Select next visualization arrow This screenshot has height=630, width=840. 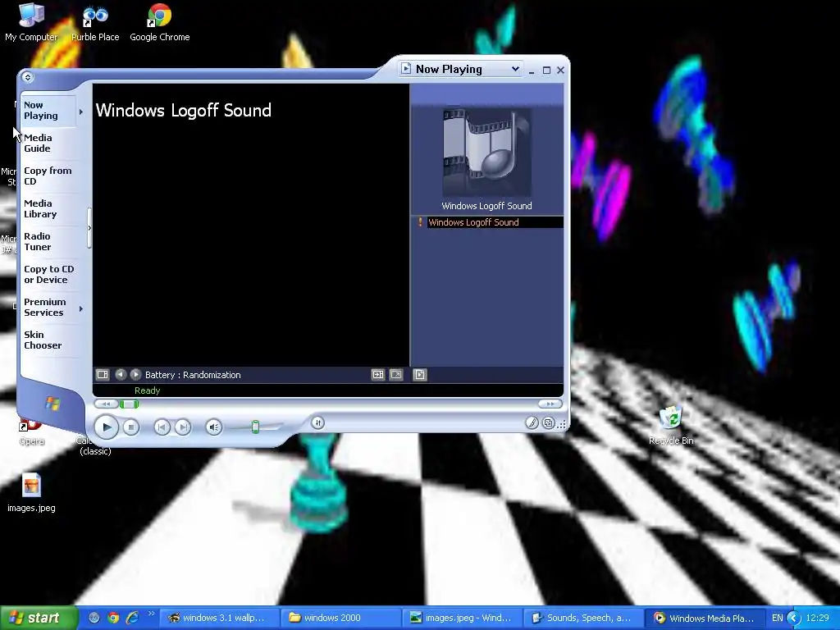coord(135,374)
